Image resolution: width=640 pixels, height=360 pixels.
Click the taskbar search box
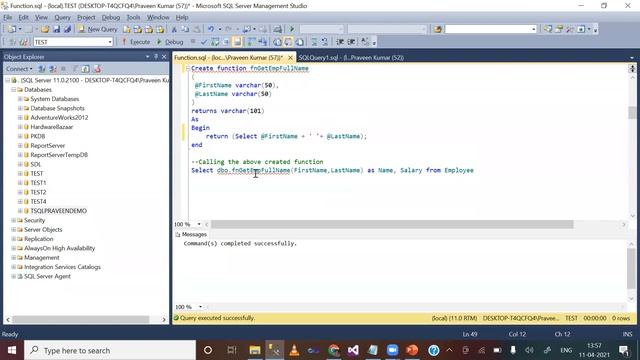pos(110,350)
